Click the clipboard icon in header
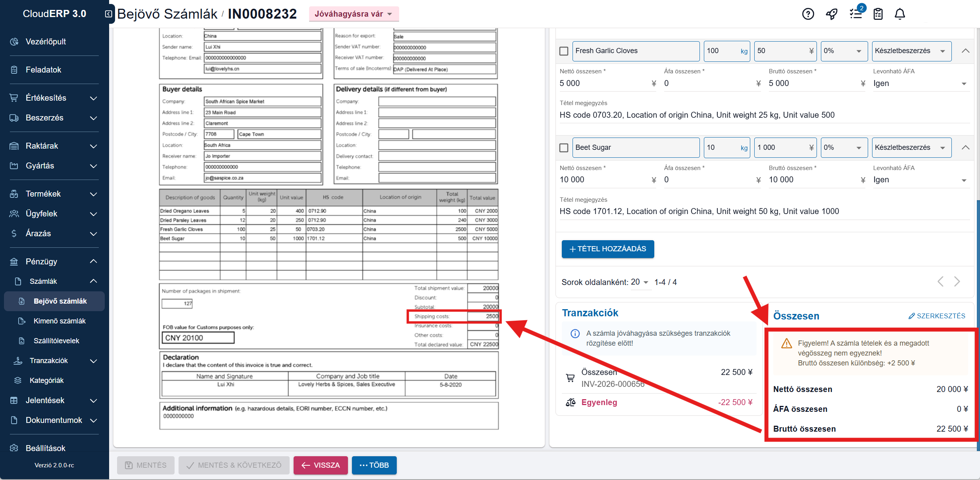Viewport: 980px width, 480px height. point(878,14)
